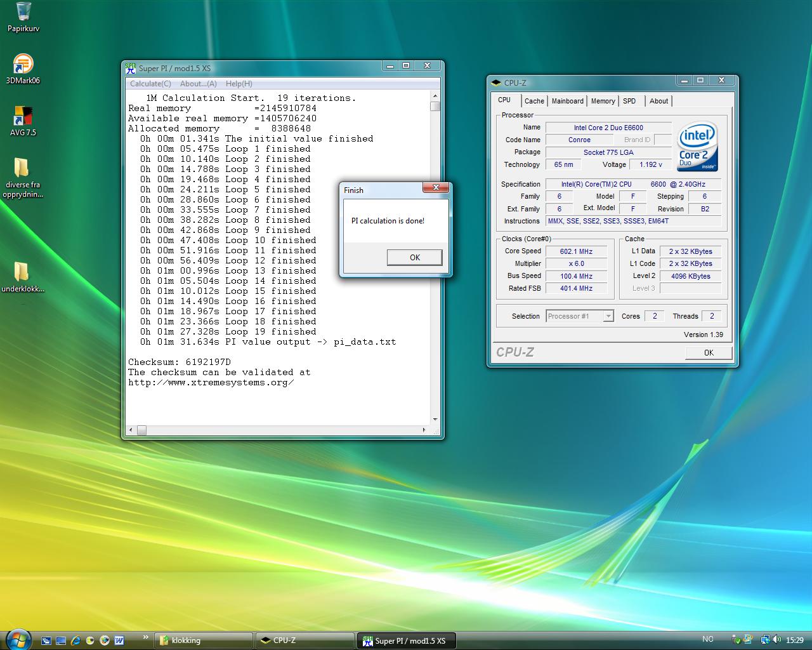Click the multicolored Quick Launch icon beside Word
The width and height of the screenshot is (812, 650).
click(105, 640)
